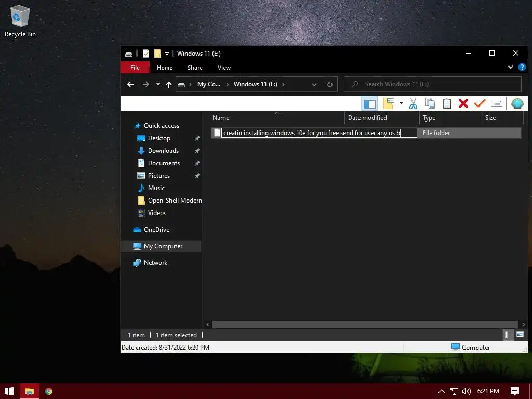Viewport: 532px width, 399px height.
Task: Click the New folder quick access icon
Action: point(157,54)
